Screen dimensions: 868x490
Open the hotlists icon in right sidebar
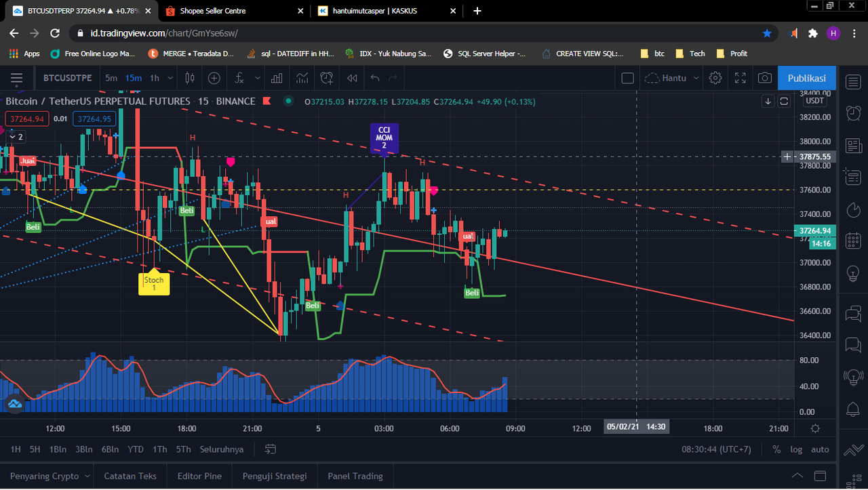tap(853, 209)
